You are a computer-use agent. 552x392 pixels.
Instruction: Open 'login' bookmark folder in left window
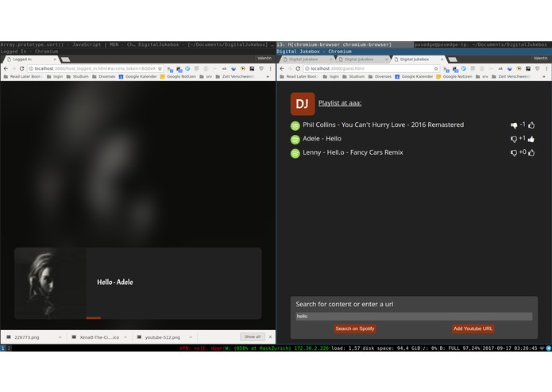click(55, 76)
